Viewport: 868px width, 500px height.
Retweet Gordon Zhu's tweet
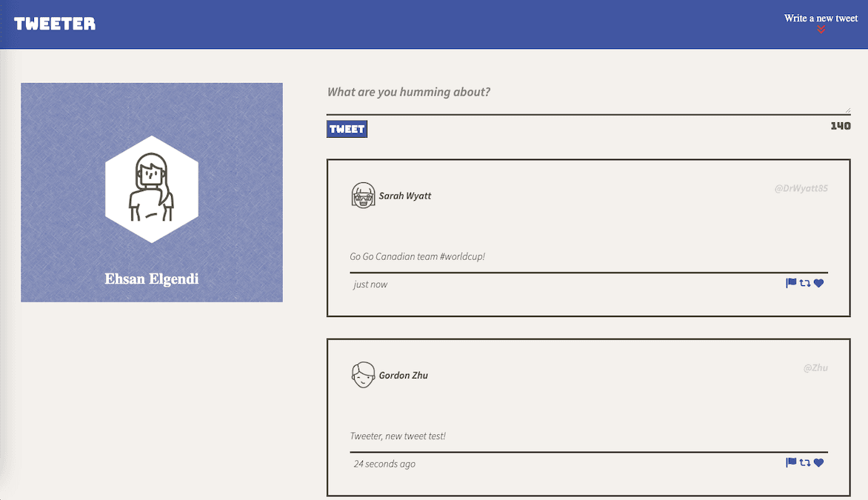pyautogui.click(x=805, y=463)
